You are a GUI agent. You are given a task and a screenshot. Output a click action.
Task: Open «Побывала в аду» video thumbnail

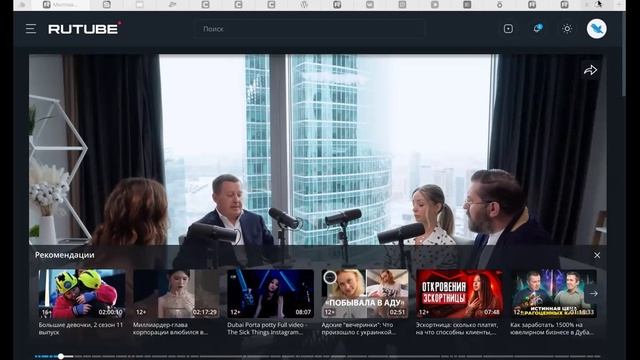365,293
